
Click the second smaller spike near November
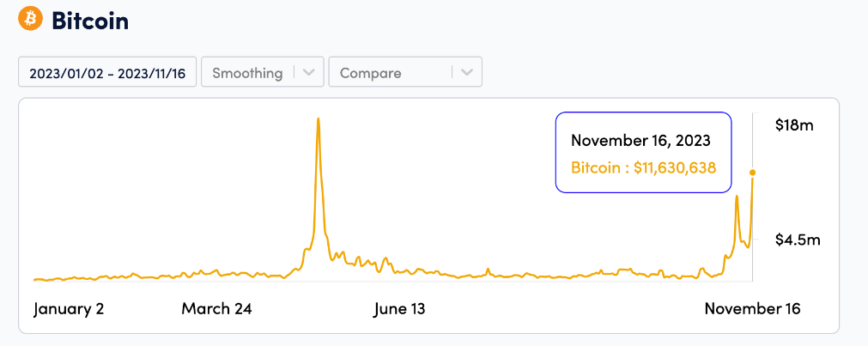click(737, 197)
